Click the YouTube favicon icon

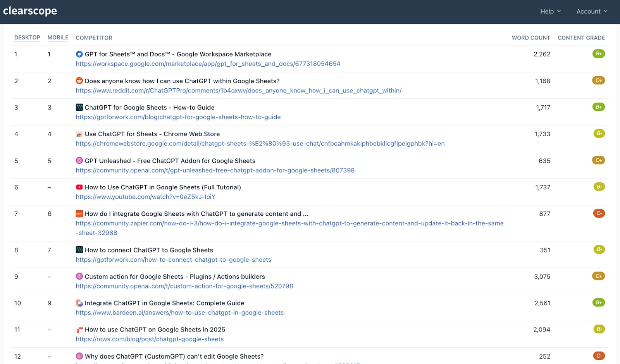click(79, 187)
